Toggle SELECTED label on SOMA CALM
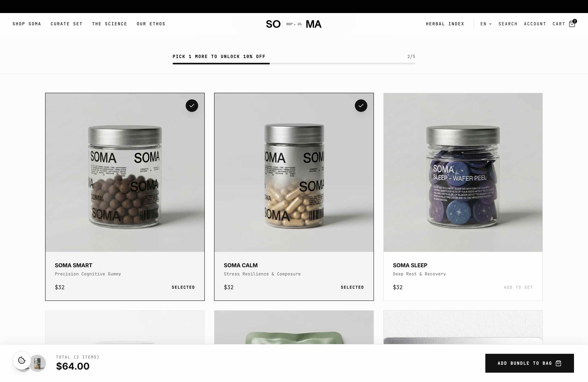This screenshot has width=588, height=382. tap(352, 287)
